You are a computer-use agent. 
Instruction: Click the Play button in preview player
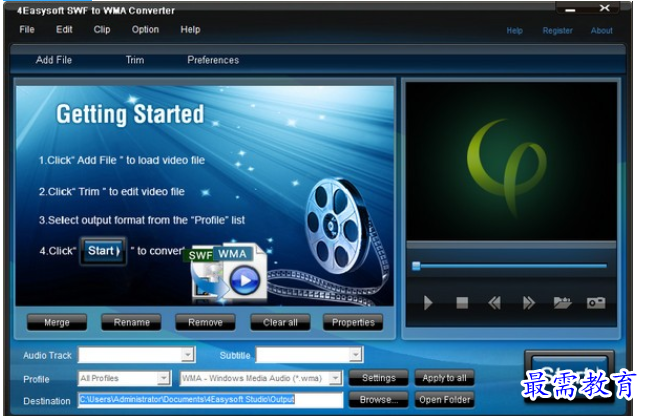pyautogui.click(x=428, y=303)
